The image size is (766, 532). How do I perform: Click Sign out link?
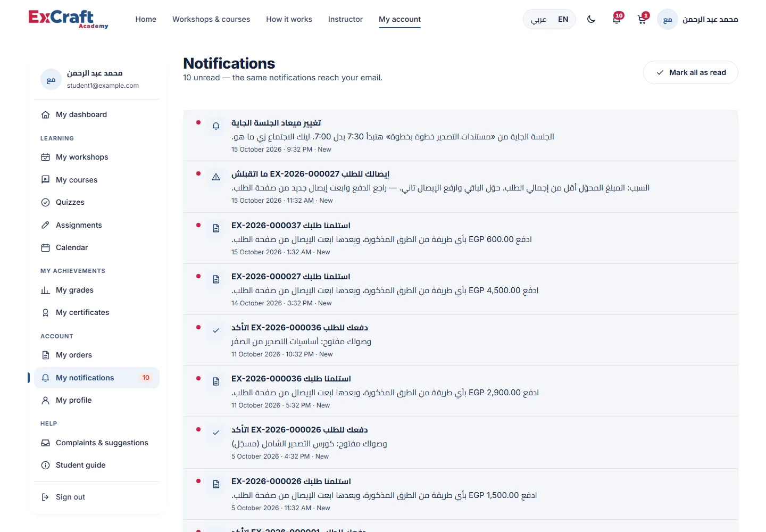(97, 497)
